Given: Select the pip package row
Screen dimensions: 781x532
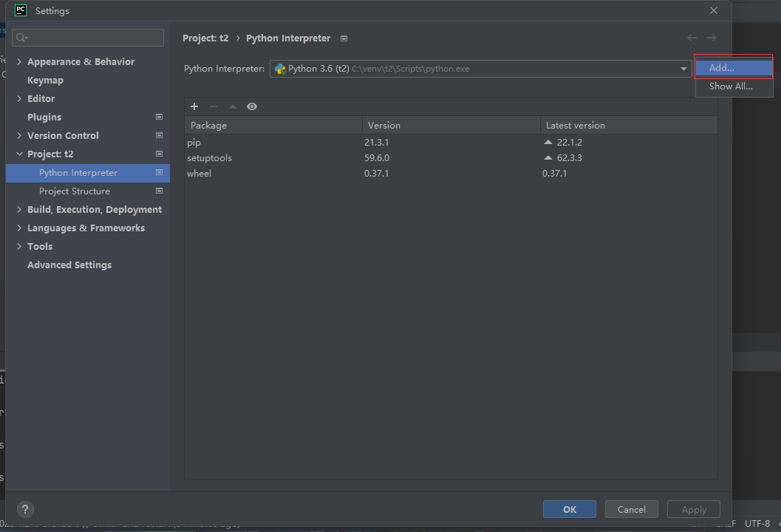Looking at the screenshot, I should click(x=451, y=143).
